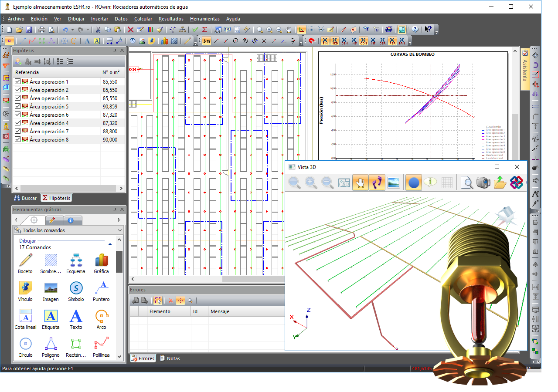Select the Imagen command
The image size is (558, 392).
(51, 291)
